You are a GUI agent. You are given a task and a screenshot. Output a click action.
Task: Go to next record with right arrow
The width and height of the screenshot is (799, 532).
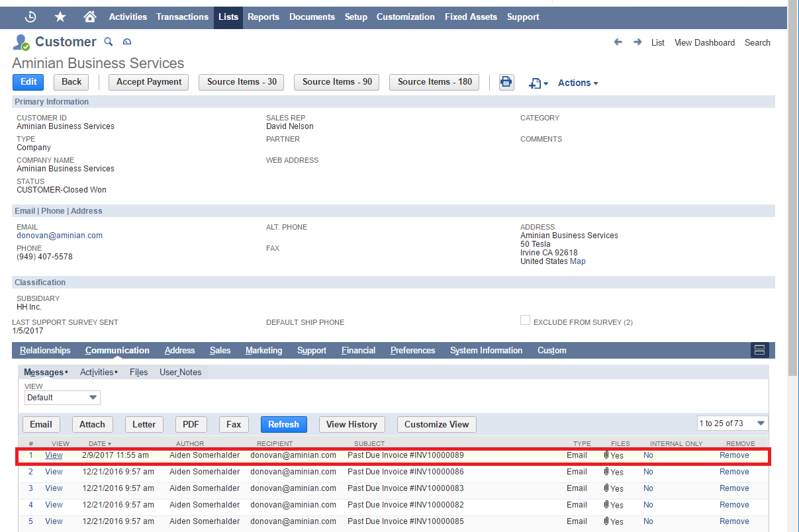pos(637,42)
